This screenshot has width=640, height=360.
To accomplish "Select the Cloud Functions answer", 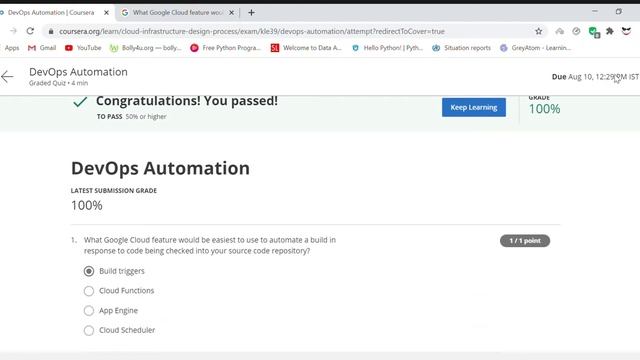I will (89, 291).
